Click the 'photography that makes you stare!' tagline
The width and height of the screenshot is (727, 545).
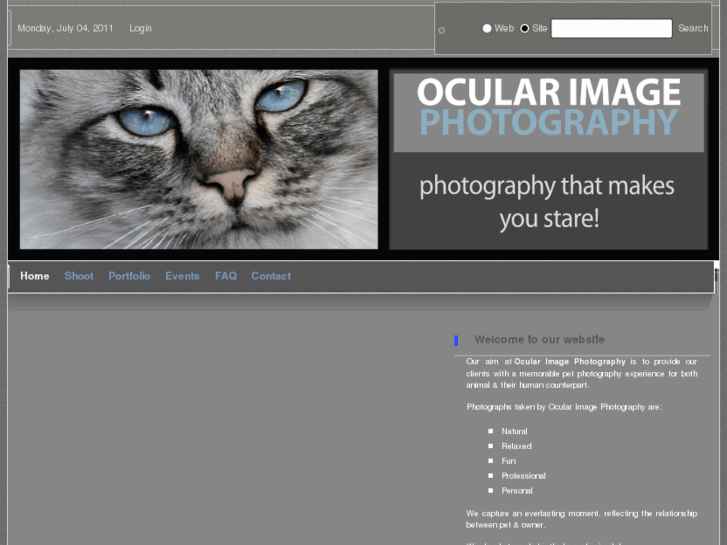[547, 201]
